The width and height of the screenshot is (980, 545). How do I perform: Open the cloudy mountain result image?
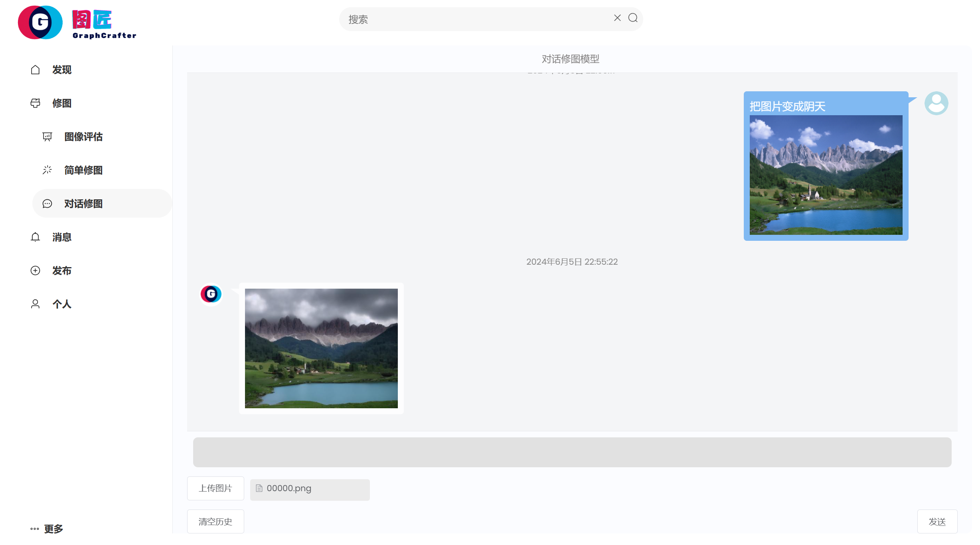[x=321, y=348]
